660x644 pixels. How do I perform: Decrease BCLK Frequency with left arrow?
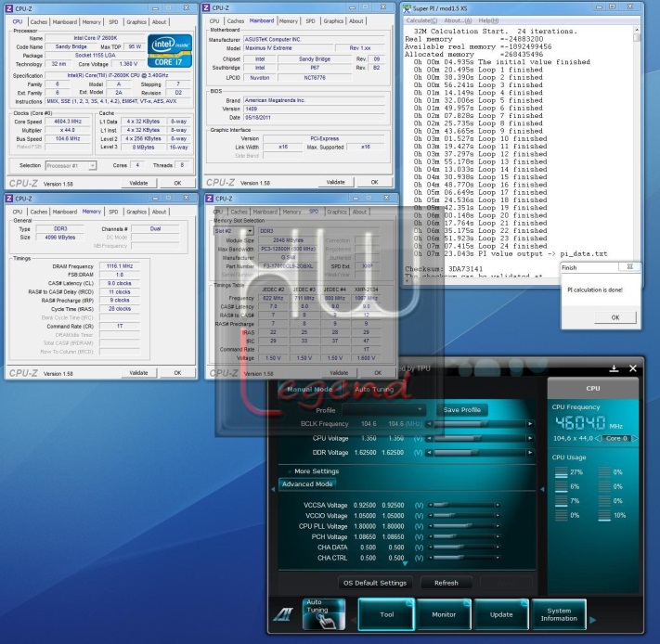coord(429,423)
